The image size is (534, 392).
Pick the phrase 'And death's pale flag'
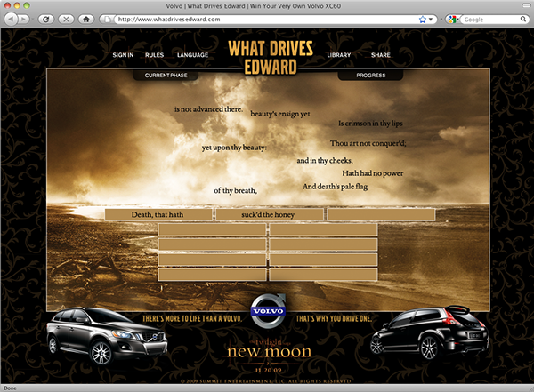pyautogui.click(x=336, y=187)
